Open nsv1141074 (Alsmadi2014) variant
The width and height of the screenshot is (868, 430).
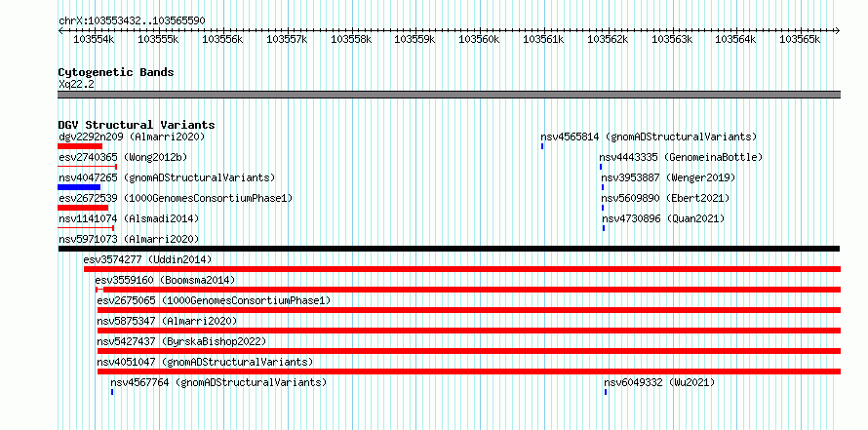[129, 218]
